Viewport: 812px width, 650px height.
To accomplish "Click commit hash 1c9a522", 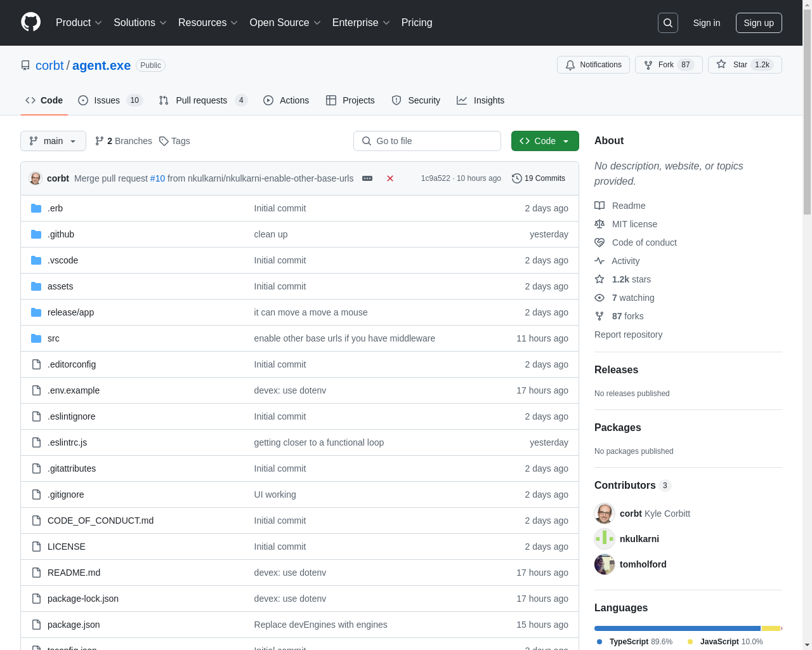I will (435, 178).
